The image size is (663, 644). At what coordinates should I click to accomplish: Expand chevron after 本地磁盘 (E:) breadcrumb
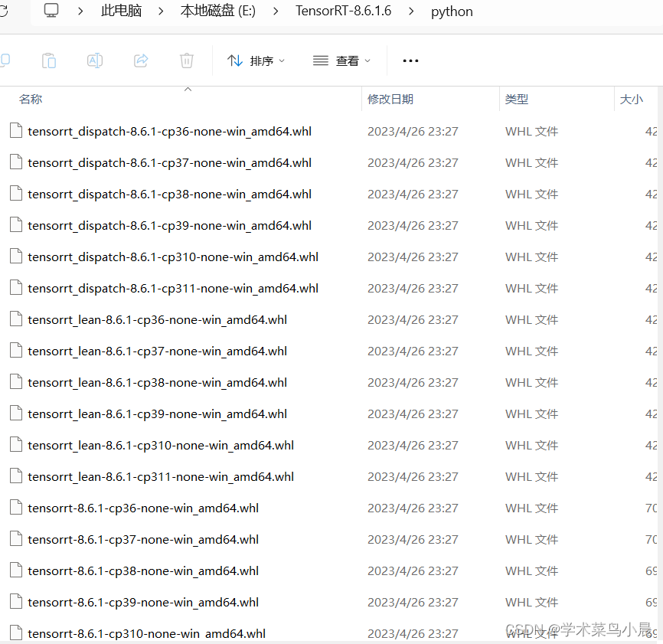coord(276,11)
